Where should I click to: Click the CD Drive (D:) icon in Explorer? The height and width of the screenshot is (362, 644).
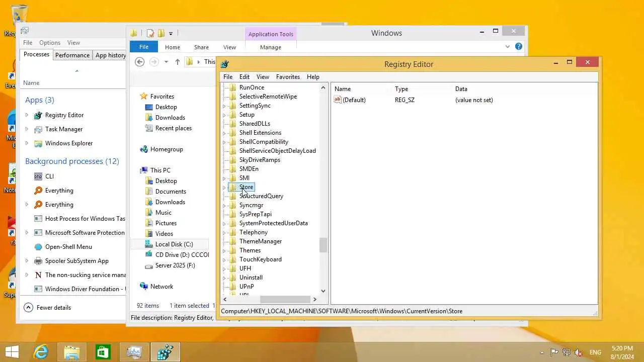click(148, 254)
